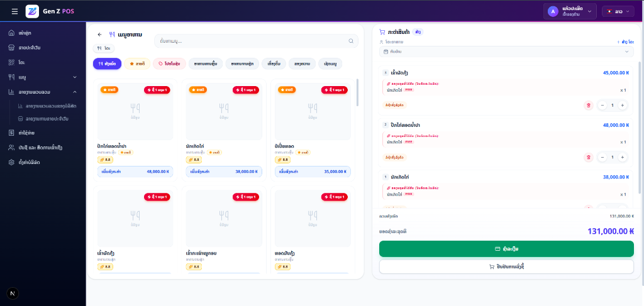The height and width of the screenshot is (306, 644).
Task: Open the ລາວ language dropdown
Action: click(618, 11)
